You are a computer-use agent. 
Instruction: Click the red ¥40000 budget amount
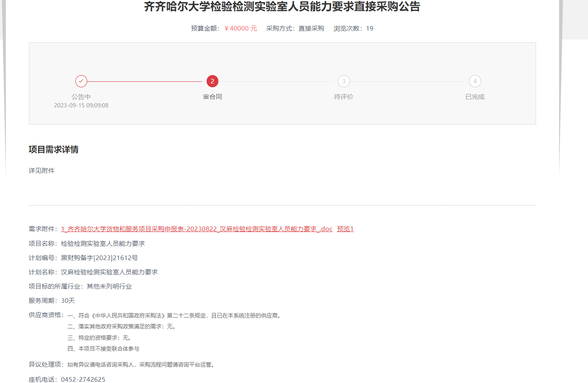[241, 29]
